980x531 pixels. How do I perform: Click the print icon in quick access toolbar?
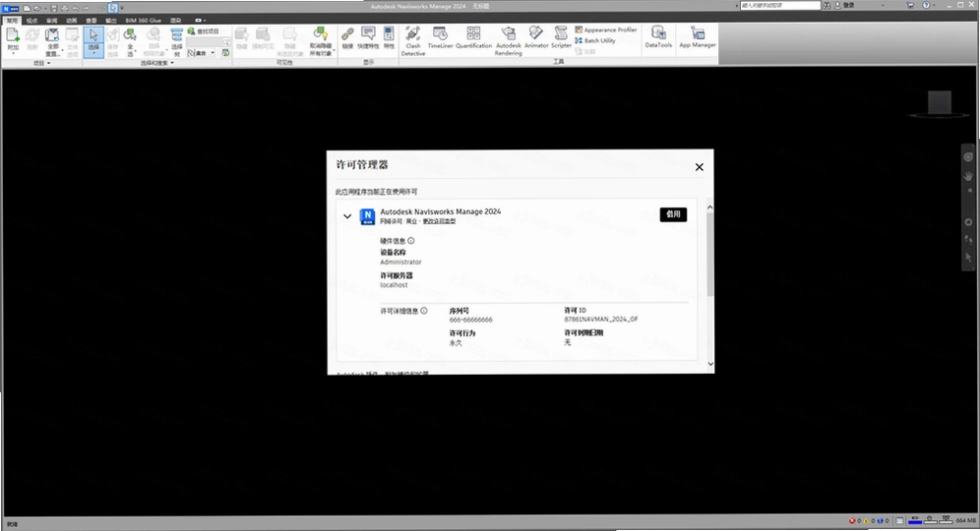[64, 8]
